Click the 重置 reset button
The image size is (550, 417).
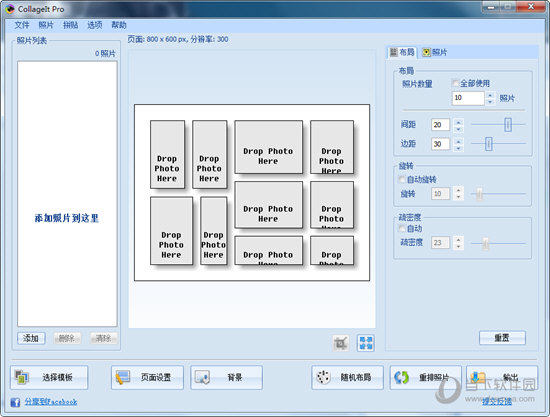tap(502, 338)
